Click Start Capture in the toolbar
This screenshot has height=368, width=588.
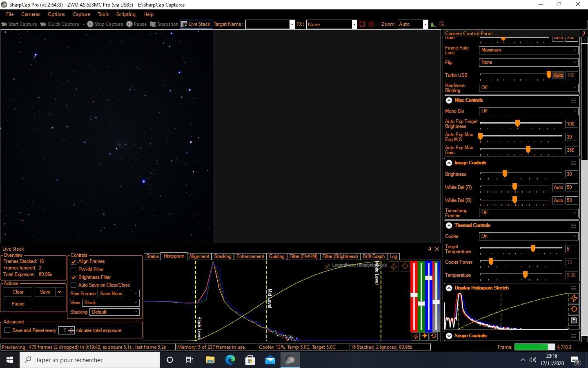[x=19, y=24]
